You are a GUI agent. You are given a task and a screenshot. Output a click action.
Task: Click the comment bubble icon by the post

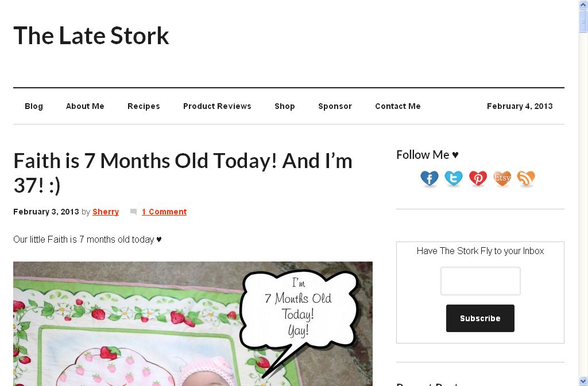[134, 212]
